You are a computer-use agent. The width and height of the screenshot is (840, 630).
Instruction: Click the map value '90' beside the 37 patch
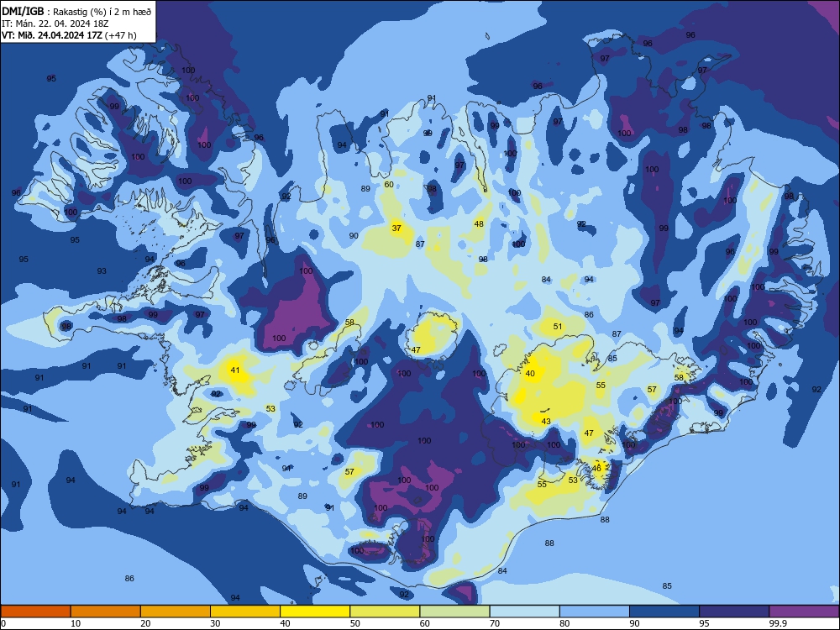(x=354, y=236)
